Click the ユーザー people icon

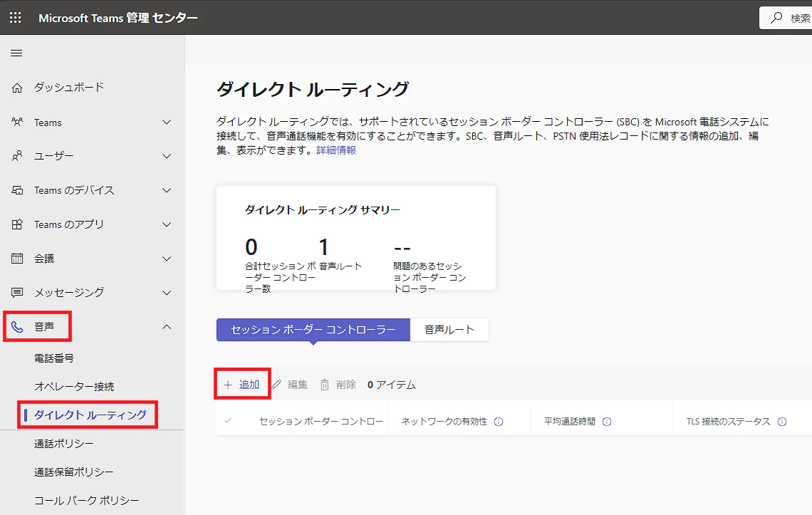click(17, 156)
